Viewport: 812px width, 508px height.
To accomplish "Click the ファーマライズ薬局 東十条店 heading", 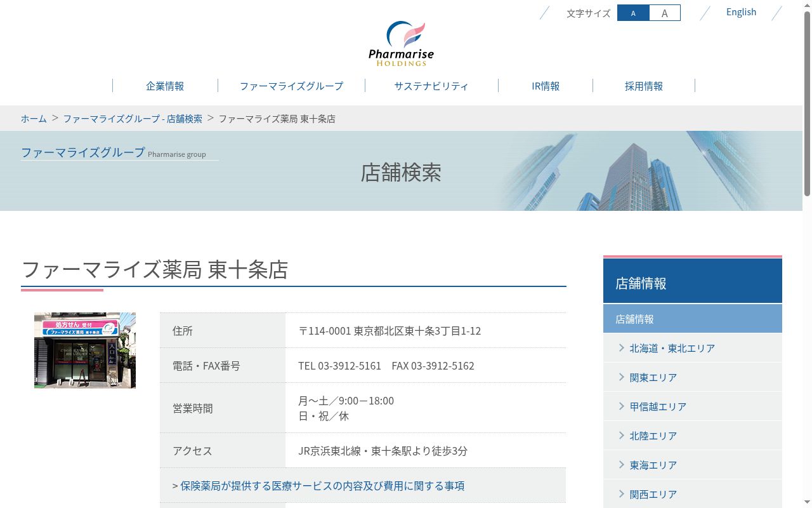I will point(155,269).
